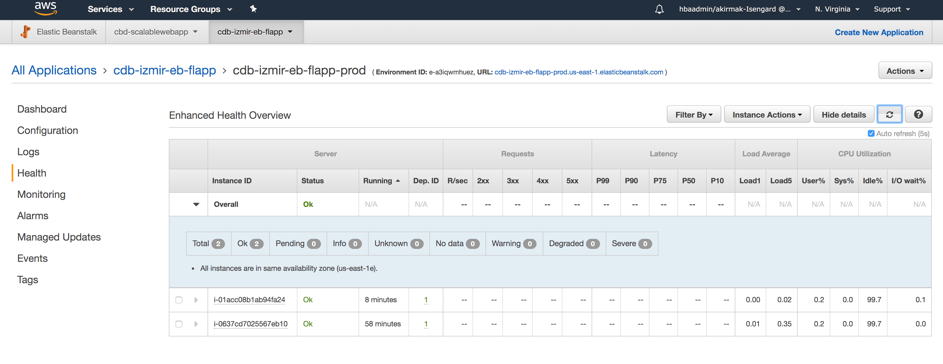Click Create New Application

point(879,32)
